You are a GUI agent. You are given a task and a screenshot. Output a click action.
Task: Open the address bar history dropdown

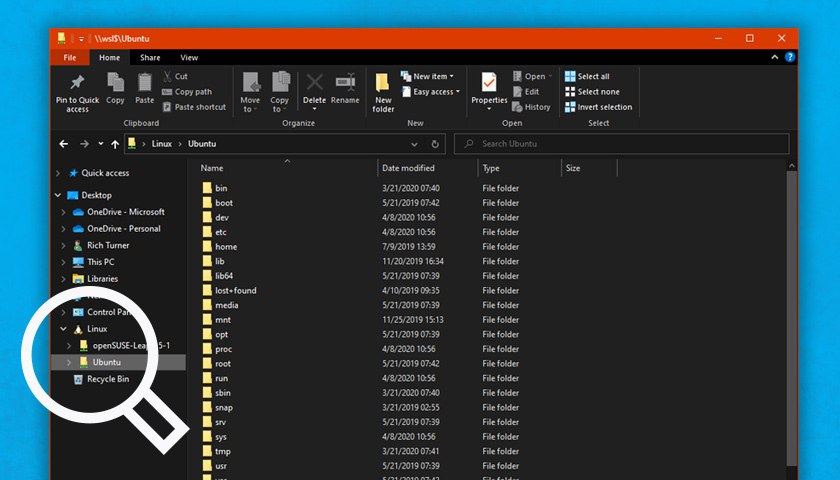point(414,144)
